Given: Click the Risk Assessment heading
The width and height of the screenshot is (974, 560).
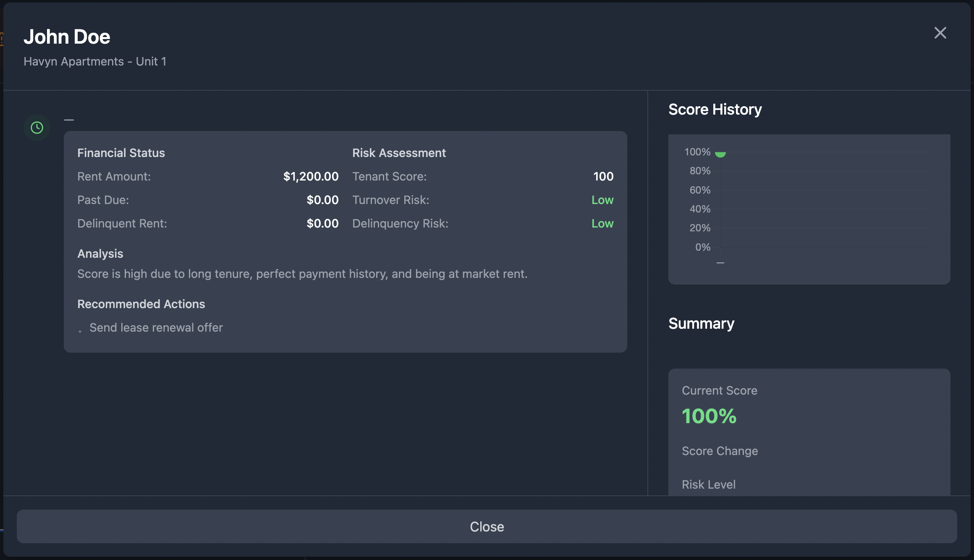Looking at the screenshot, I should click(x=399, y=153).
